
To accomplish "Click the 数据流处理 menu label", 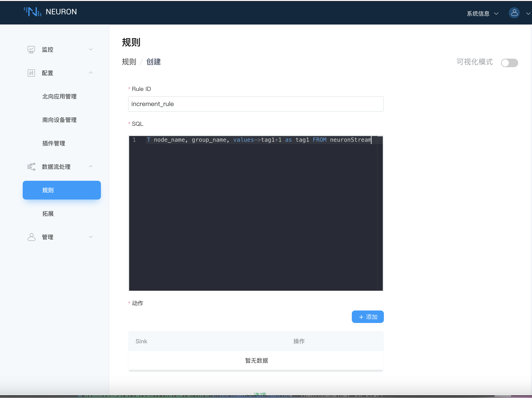I will point(56,167).
